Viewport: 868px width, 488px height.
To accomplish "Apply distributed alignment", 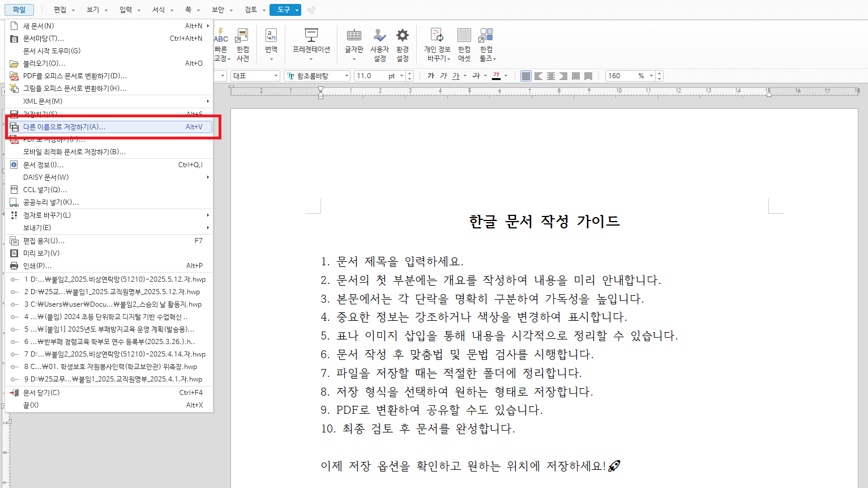I will point(576,76).
